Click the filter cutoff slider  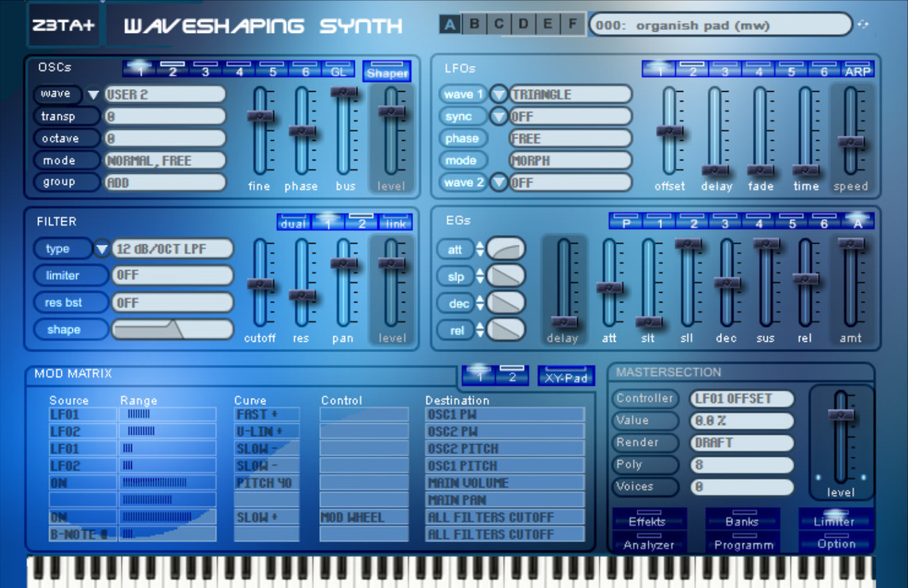[x=260, y=283]
